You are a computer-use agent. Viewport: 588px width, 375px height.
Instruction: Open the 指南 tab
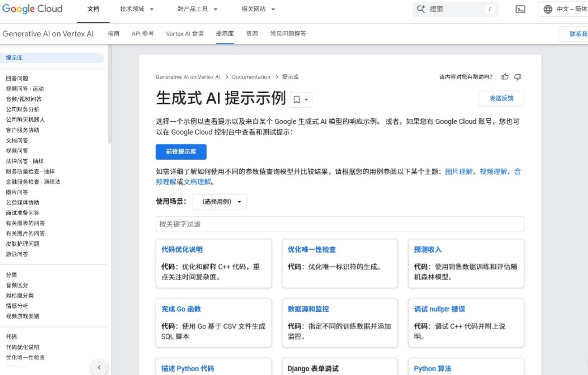tap(114, 33)
